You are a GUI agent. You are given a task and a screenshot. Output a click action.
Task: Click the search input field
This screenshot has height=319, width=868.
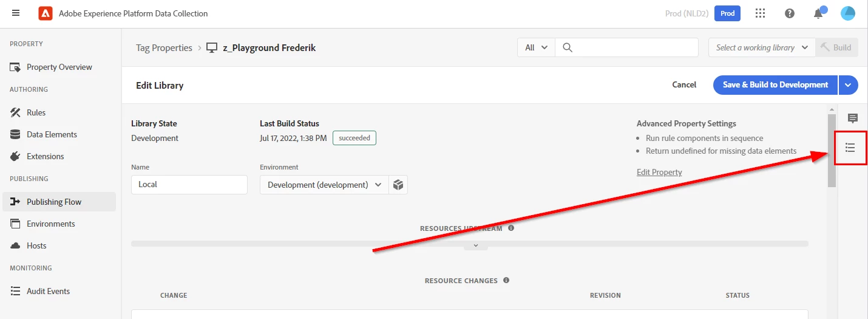coord(626,47)
